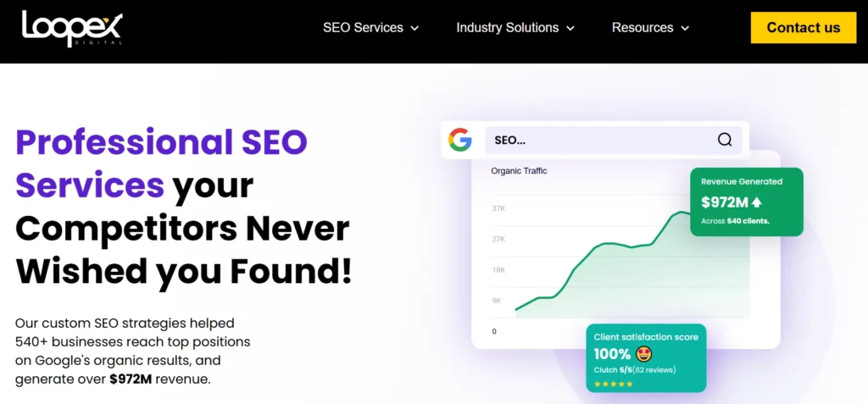This screenshot has width=868, height=404.
Task: Click the green Revenue Generated card
Action: coord(746,202)
